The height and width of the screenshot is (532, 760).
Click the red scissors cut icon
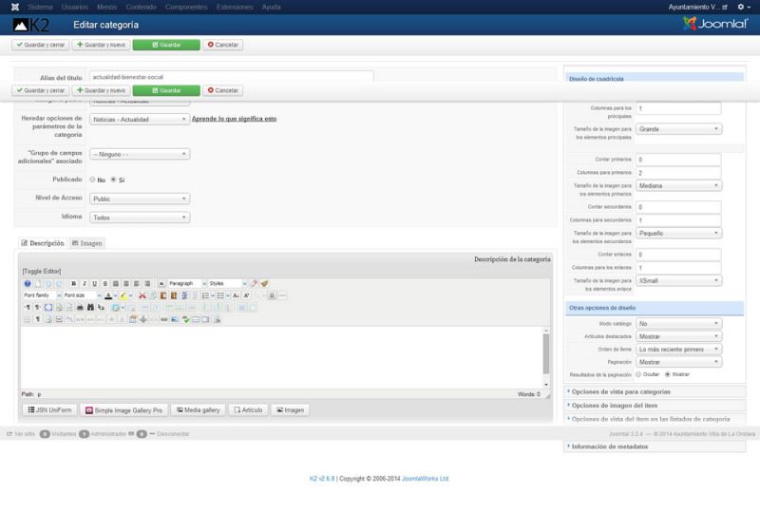point(142,295)
